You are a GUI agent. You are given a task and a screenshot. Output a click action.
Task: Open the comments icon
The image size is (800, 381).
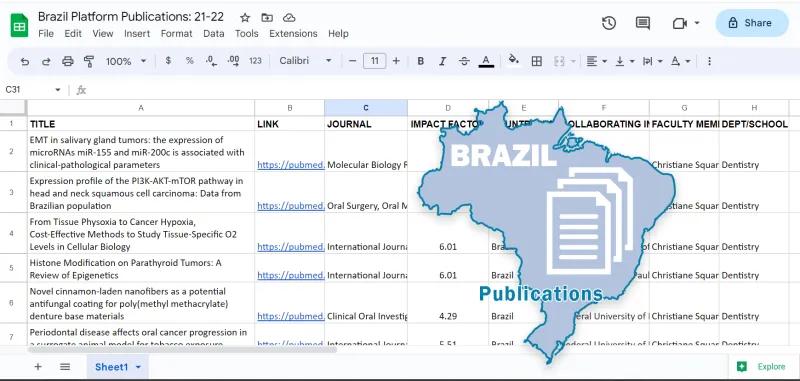tap(642, 23)
